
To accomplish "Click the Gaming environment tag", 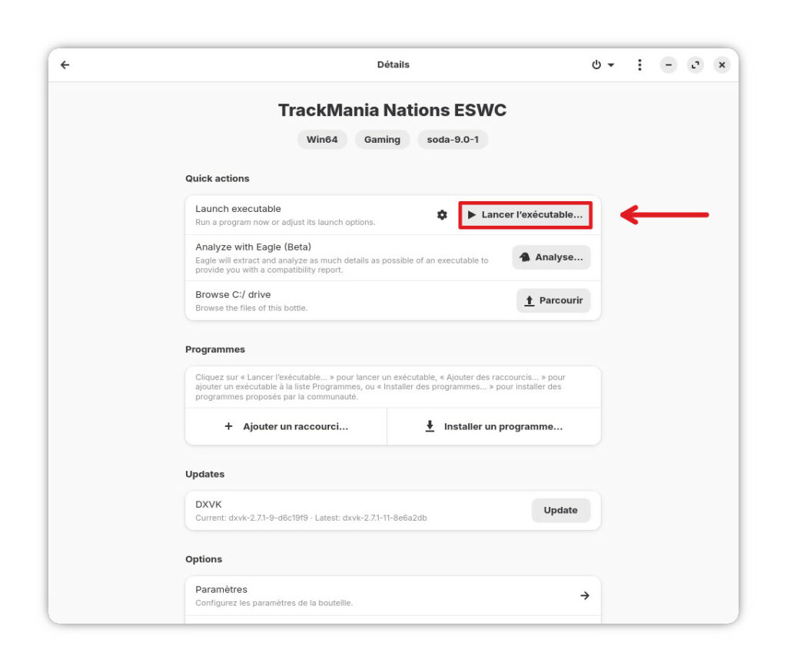I will 382,140.
